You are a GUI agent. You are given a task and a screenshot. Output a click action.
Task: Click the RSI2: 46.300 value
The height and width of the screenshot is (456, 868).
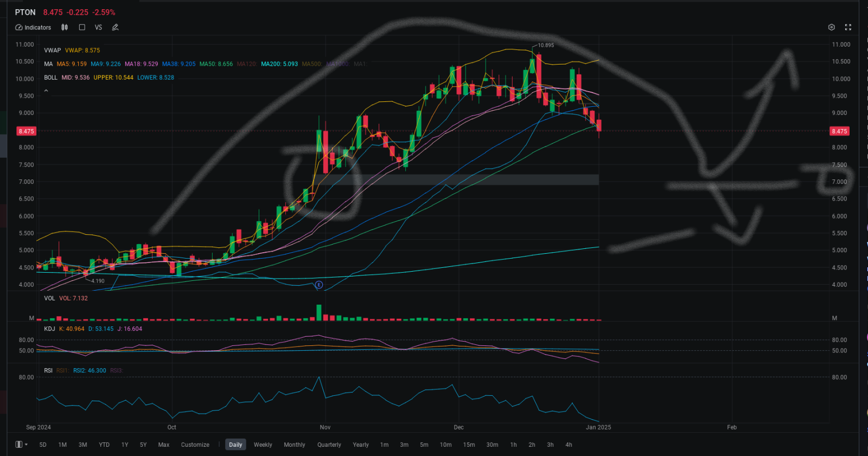click(90, 371)
